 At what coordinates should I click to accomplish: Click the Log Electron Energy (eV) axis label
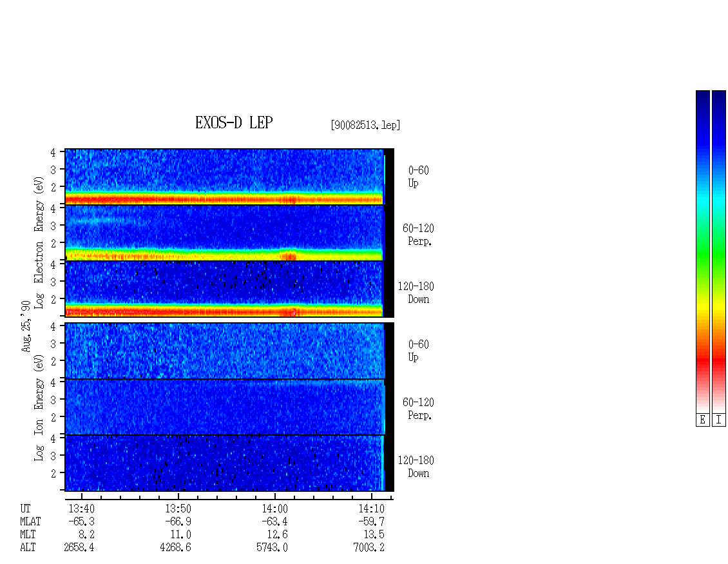39,242
